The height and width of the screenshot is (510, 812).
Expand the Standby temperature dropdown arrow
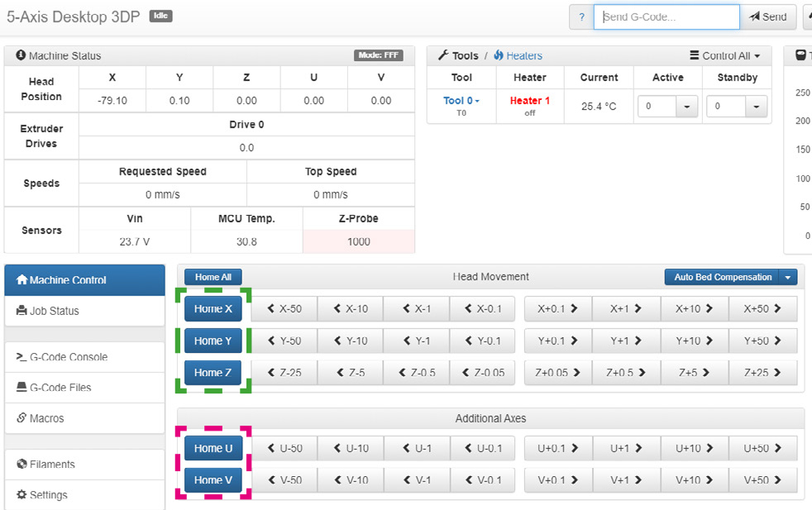click(x=756, y=107)
